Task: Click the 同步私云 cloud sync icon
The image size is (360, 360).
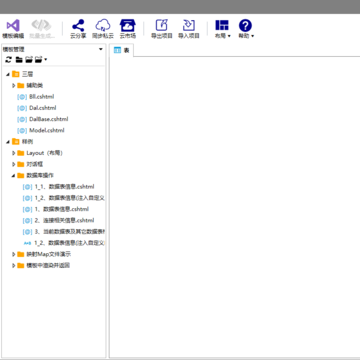Action: [x=103, y=25]
